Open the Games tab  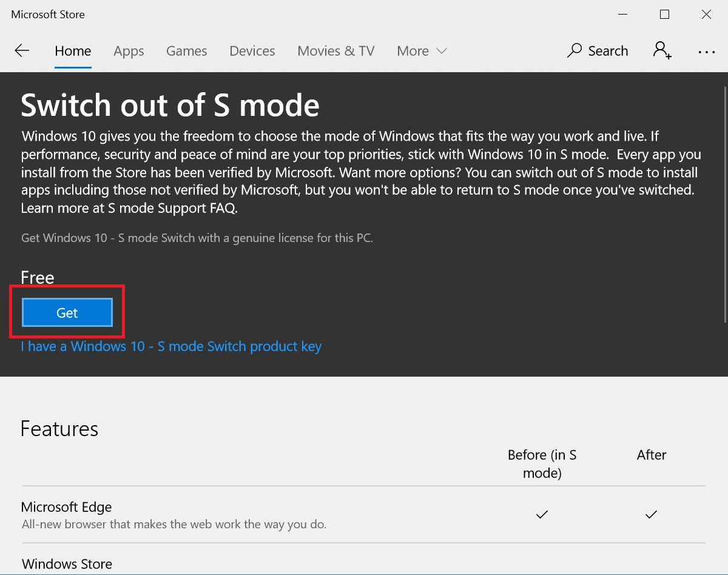click(x=187, y=51)
